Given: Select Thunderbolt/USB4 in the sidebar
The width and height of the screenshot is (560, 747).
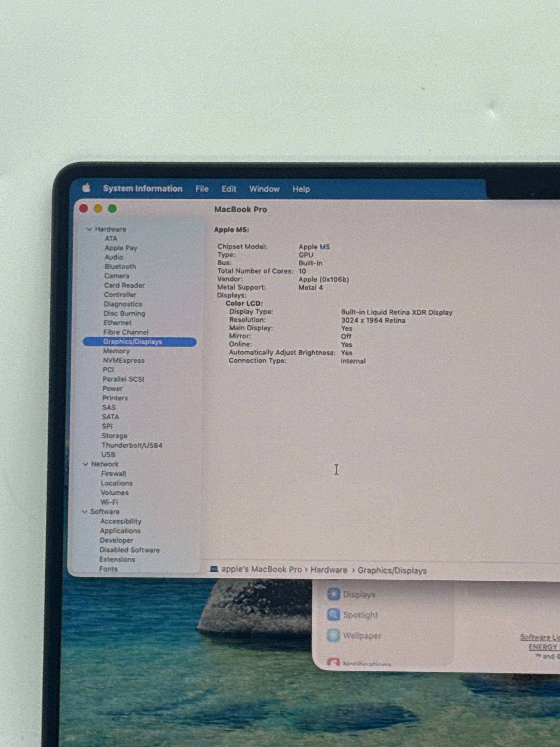Looking at the screenshot, I should click(x=132, y=445).
